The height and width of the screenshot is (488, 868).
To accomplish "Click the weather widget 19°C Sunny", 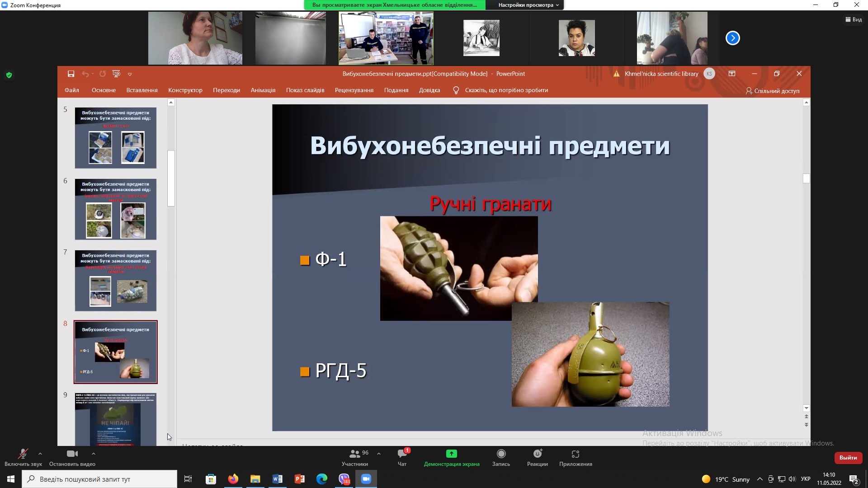I will tap(726, 479).
